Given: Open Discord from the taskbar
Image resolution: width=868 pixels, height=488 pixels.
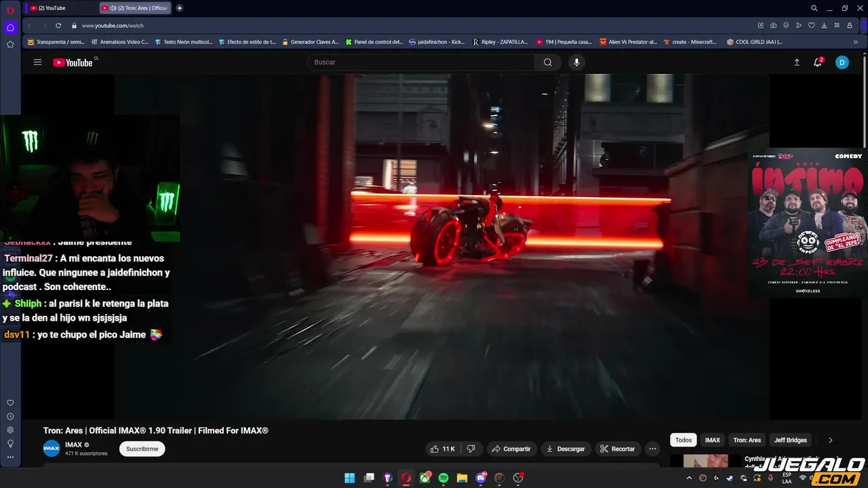Looking at the screenshot, I should point(481,478).
